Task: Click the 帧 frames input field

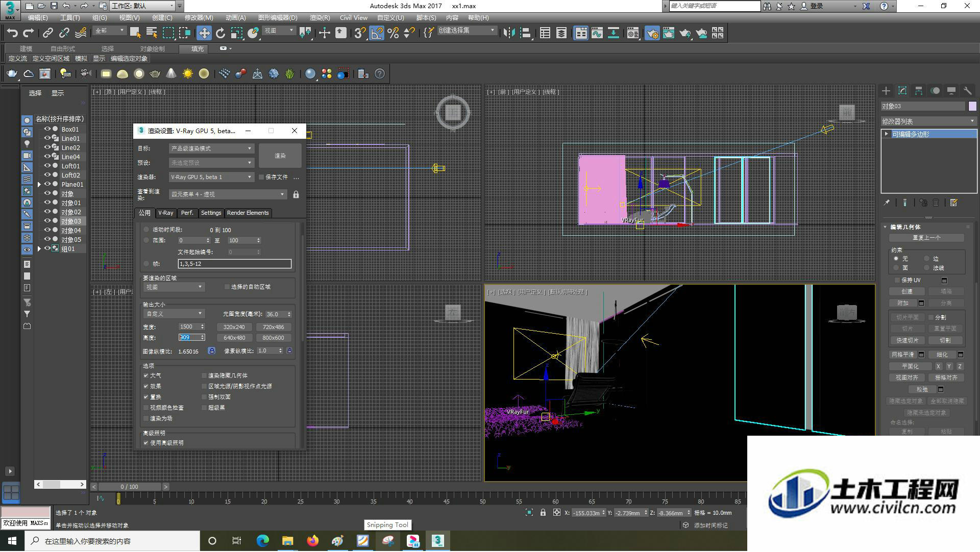Action: [234, 264]
